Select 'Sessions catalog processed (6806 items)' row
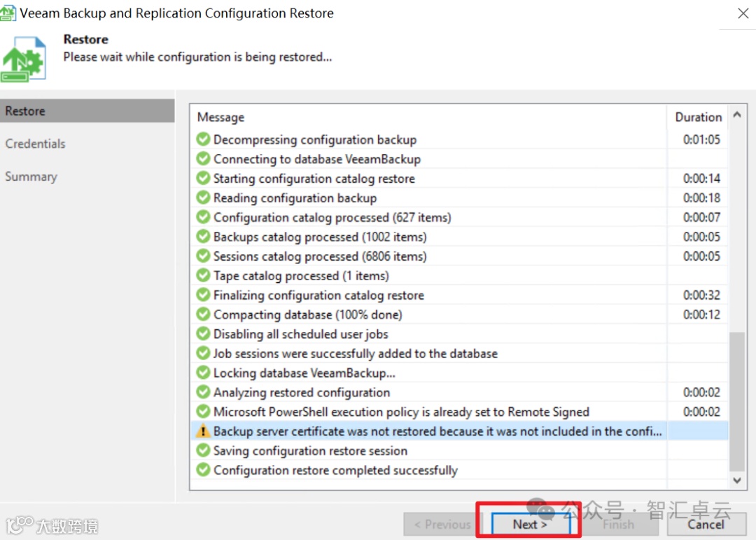This screenshot has height=540, width=756. [459, 256]
